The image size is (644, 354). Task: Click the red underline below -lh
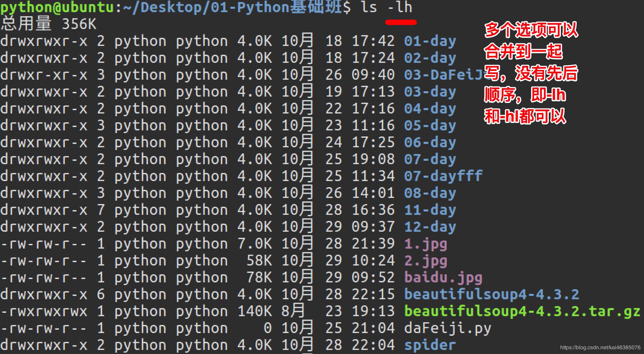point(402,23)
